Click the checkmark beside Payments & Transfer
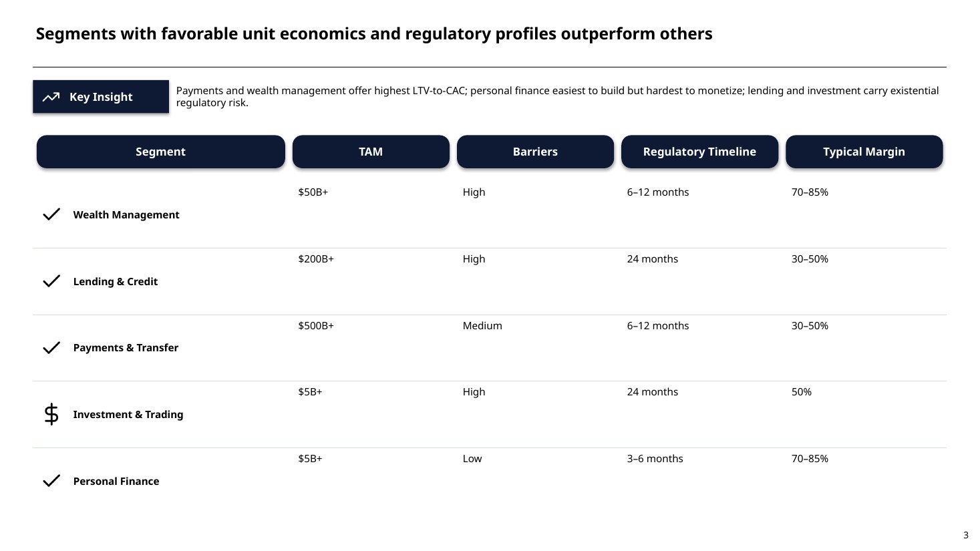 pyautogui.click(x=51, y=348)
